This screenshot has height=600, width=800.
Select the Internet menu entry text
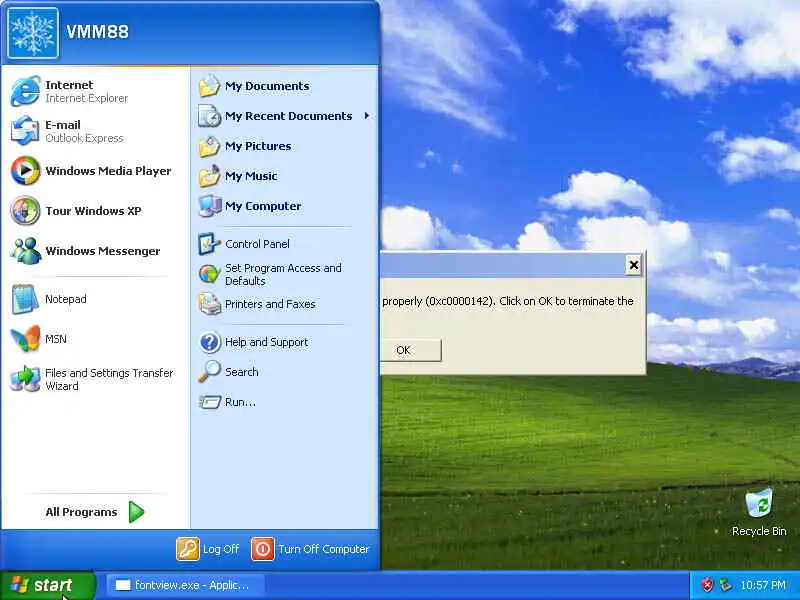69,85
